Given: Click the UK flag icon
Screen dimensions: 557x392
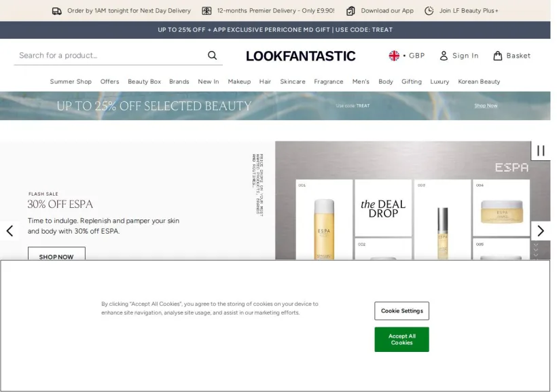Looking at the screenshot, I should coord(394,56).
